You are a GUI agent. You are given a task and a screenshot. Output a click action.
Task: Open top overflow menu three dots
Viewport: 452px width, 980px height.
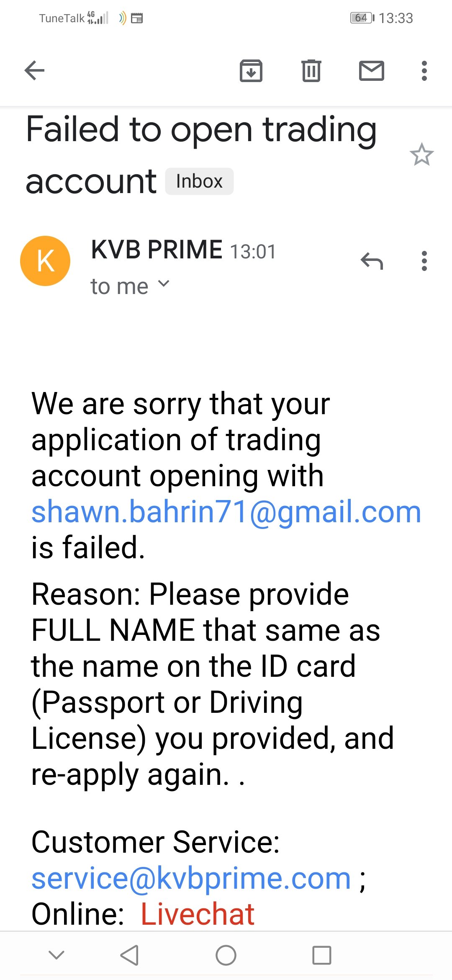point(424,70)
